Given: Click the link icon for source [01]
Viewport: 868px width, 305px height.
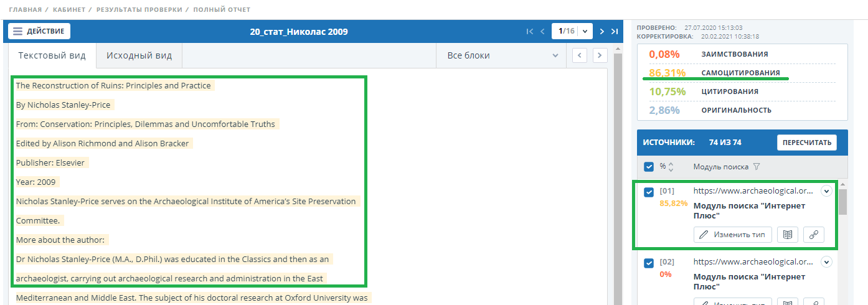Looking at the screenshot, I should click(x=813, y=235).
